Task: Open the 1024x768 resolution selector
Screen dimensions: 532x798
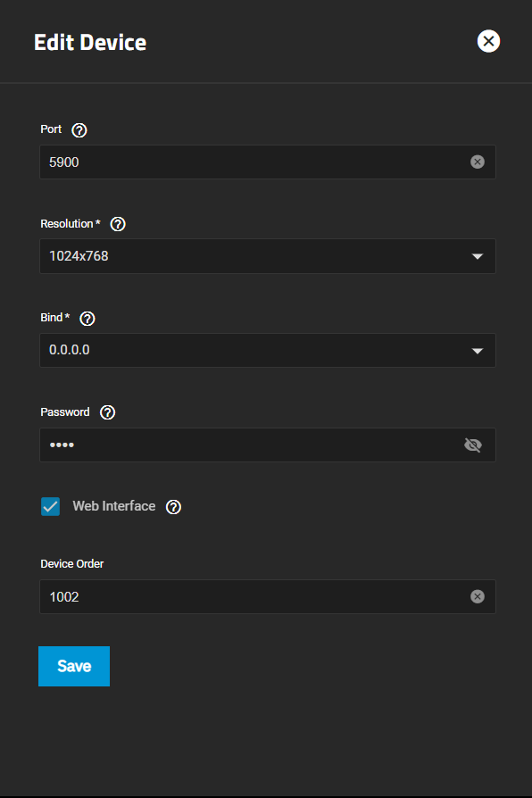Action: [268, 256]
